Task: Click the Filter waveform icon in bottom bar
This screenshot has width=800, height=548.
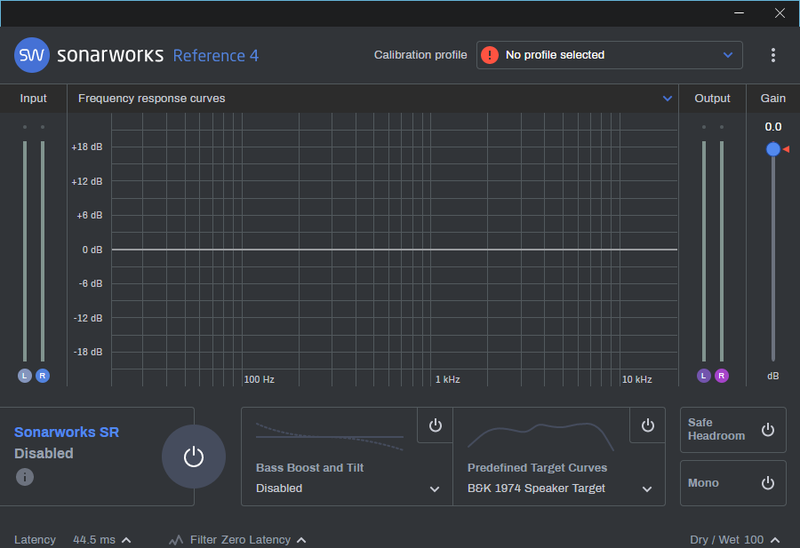Action: (x=176, y=540)
